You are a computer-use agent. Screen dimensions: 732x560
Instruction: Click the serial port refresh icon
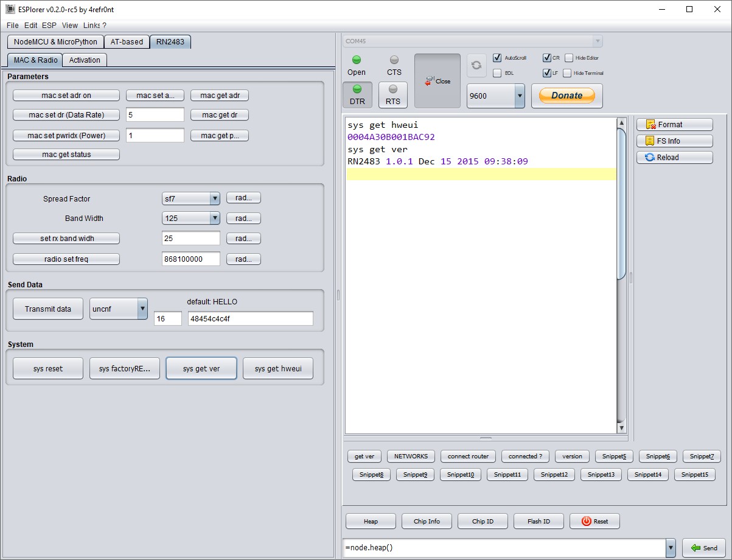pyautogui.click(x=476, y=66)
